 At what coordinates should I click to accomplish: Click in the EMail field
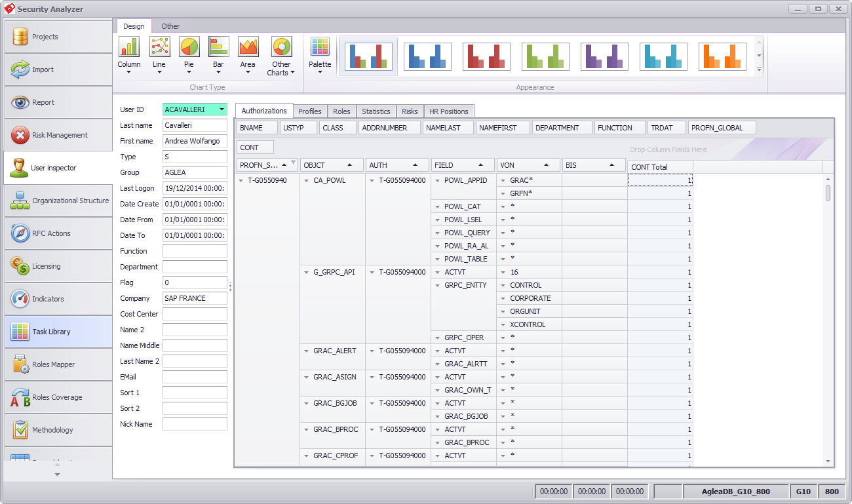[x=195, y=377]
